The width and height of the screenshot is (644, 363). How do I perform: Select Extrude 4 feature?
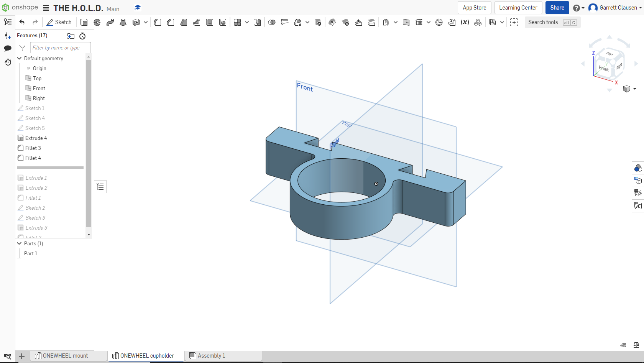coord(36,138)
